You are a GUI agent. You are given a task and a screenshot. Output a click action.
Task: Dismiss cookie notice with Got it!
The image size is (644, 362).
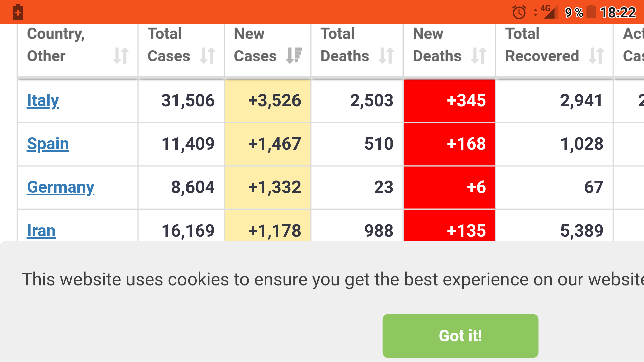(461, 336)
